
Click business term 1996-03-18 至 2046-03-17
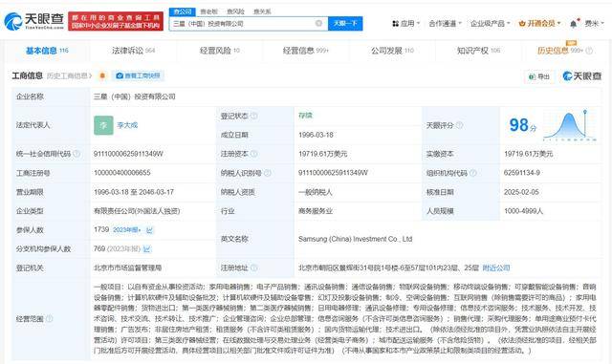(134, 192)
